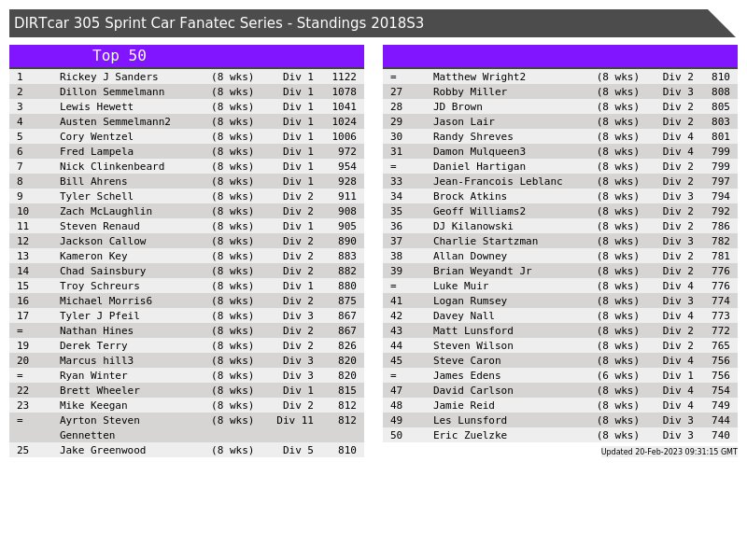Click Nick Clinkenbeard in the standings
Image resolution: width=747 pixels, height=560 pixels.
click(x=112, y=166)
